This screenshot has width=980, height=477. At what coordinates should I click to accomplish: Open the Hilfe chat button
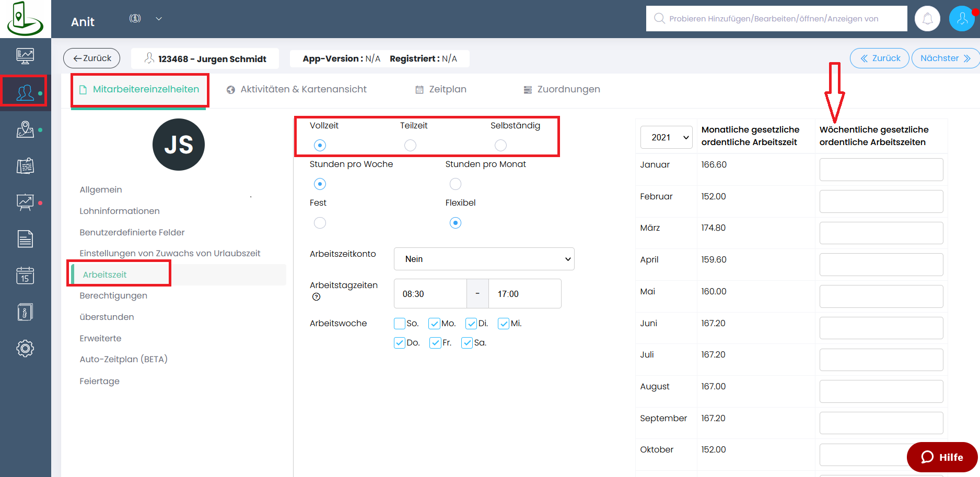pos(942,457)
